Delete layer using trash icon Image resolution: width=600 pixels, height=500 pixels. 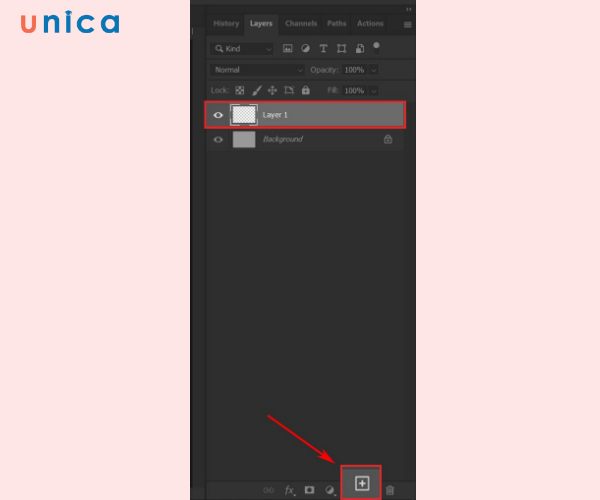390,490
